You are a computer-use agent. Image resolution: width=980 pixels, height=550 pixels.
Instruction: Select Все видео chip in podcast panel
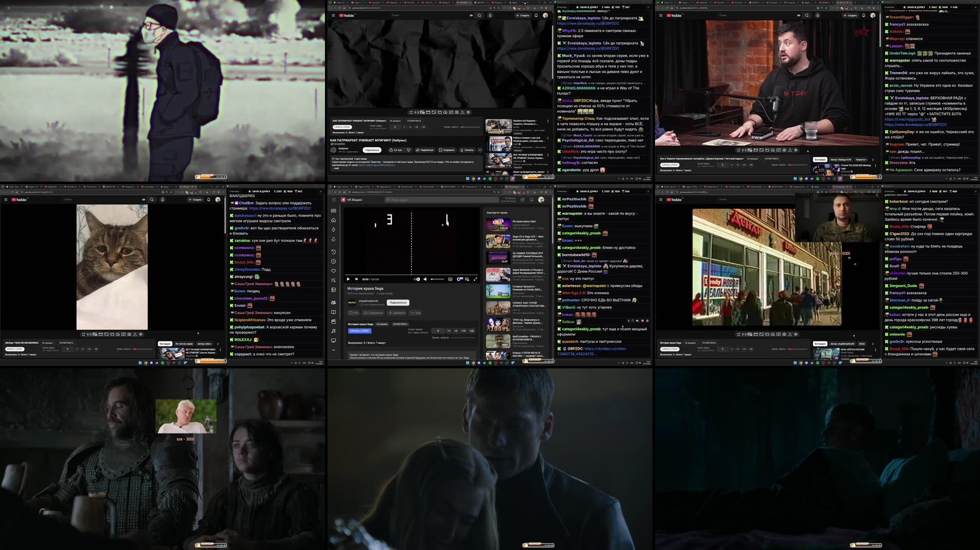820,160
